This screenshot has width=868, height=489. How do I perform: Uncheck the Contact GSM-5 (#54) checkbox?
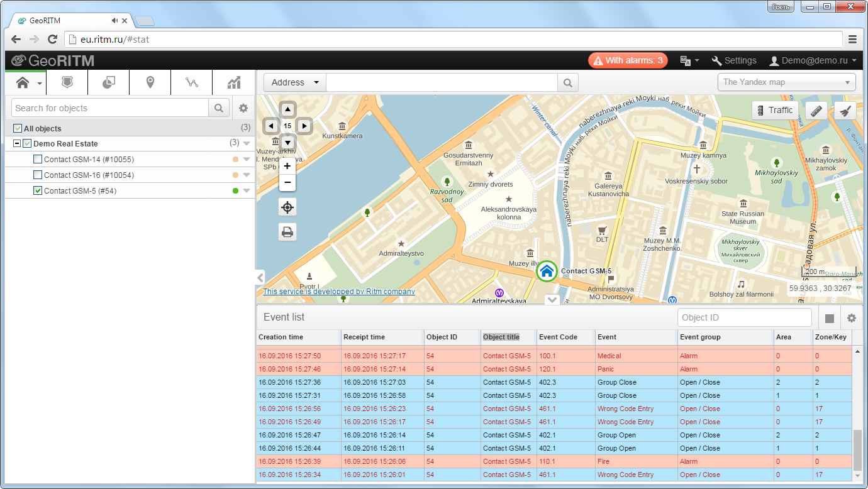pos(38,190)
